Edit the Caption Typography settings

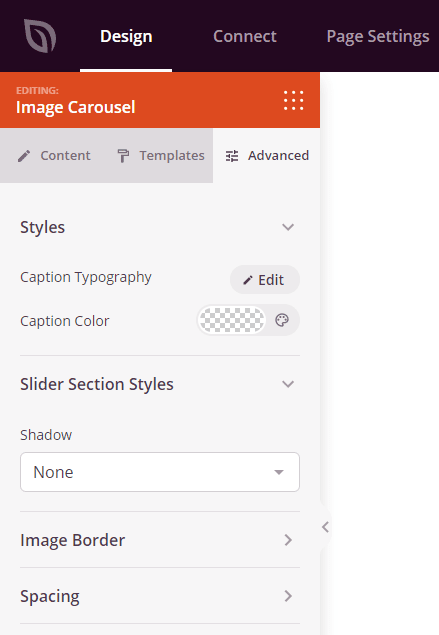click(x=265, y=279)
